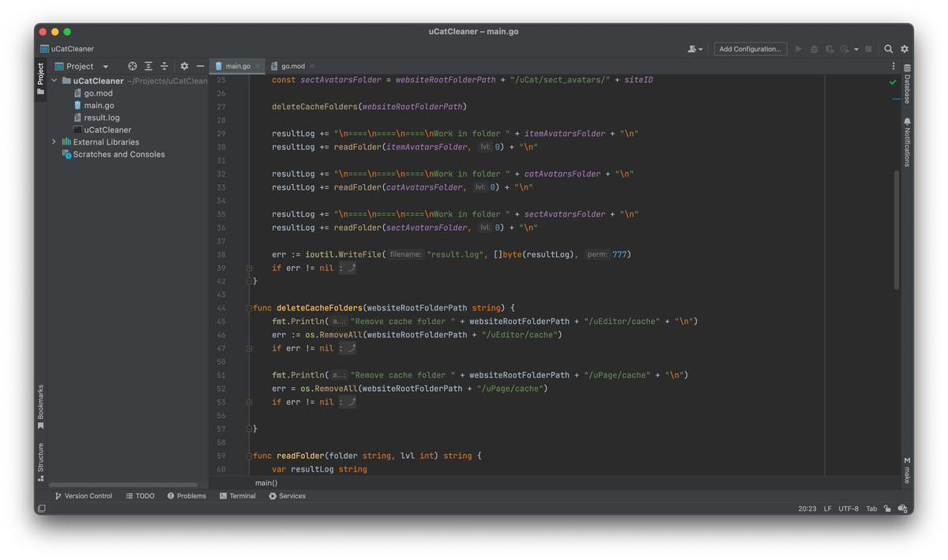Collapse the uCatCleaner project root folder
This screenshot has height=560, width=948.
54,81
